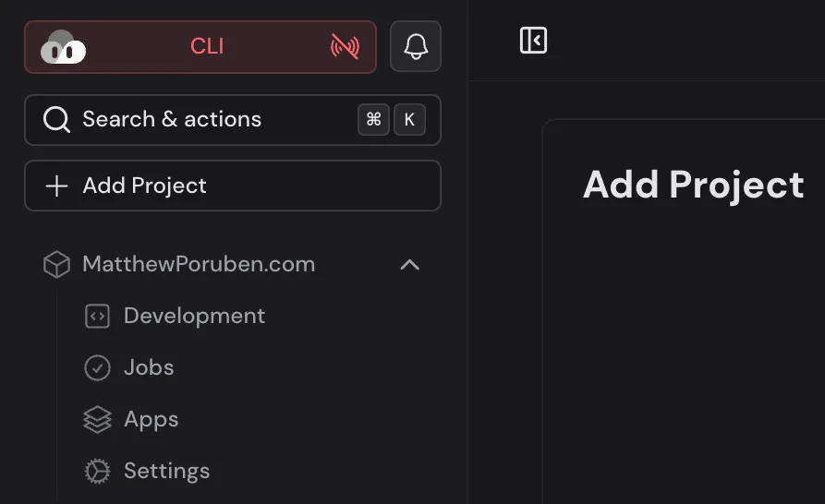Open the project Settings text link
The image size is (825, 504).
tap(166, 472)
